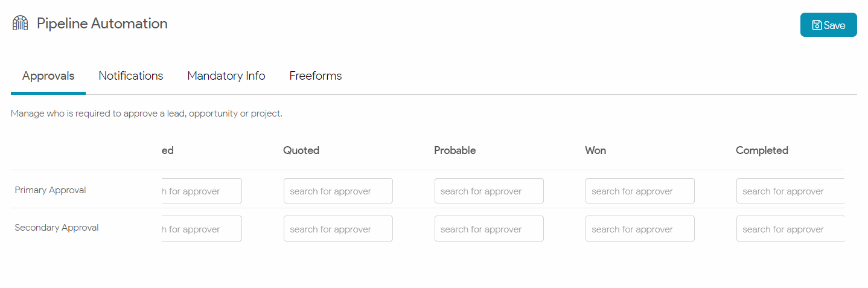This screenshot has width=868, height=288.
Task: Focus Secondary Approval approver field under Won
Action: (x=640, y=229)
